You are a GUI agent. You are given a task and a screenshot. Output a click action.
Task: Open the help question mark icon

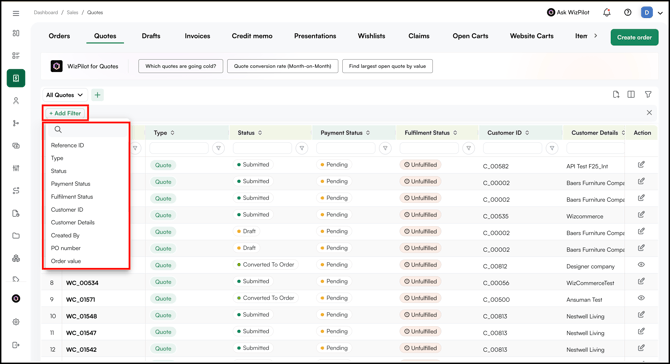coord(627,13)
